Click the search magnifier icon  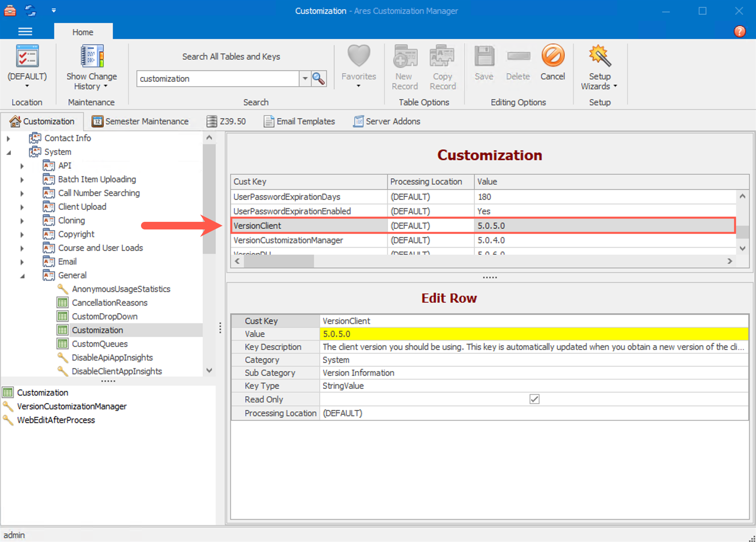(319, 79)
